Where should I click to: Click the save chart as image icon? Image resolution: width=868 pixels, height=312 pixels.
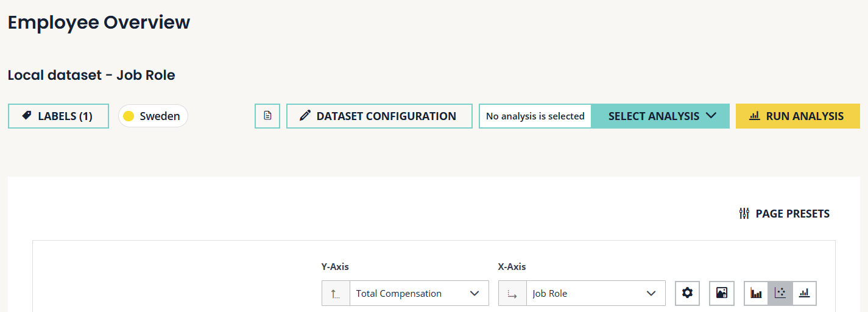point(722,293)
